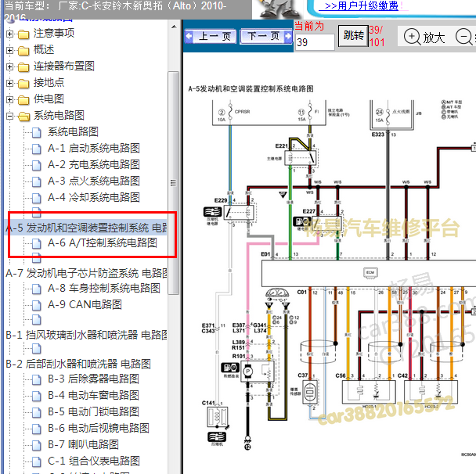Open the 注意事项 folder icon
This screenshot has width=476, height=474.
click(23, 34)
